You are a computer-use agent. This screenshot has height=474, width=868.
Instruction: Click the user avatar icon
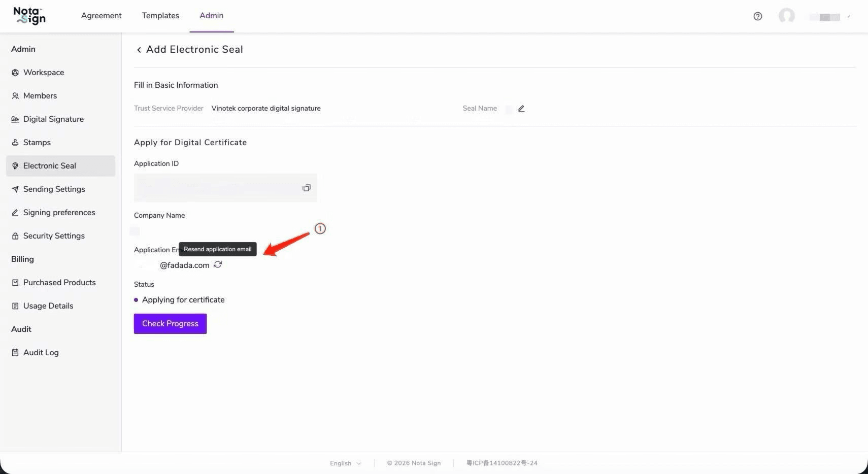tap(787, 16)
